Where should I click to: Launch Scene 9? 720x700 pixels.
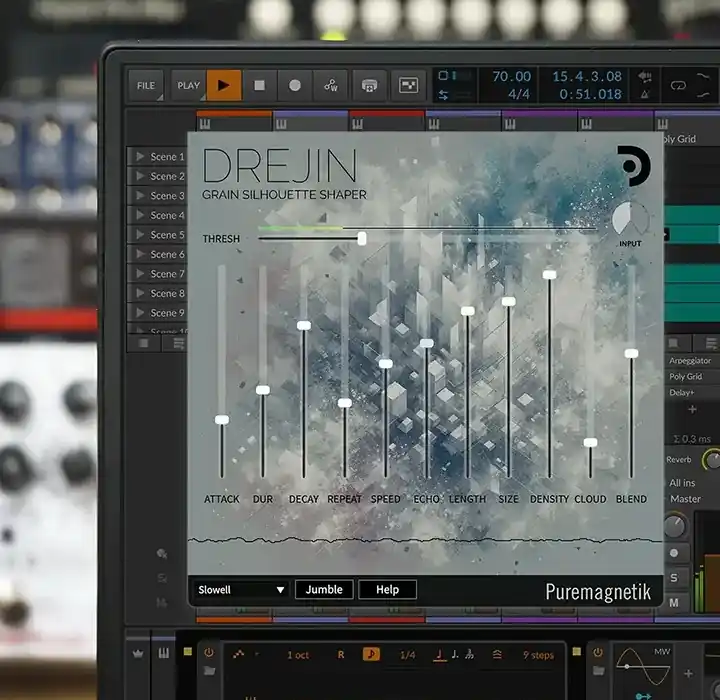140,313
